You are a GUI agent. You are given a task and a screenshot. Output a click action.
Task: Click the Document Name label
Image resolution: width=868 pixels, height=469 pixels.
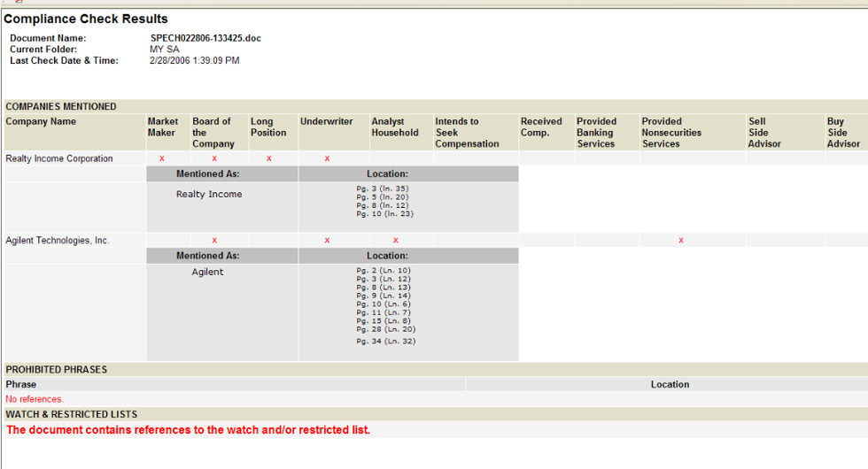click(48, 38)
